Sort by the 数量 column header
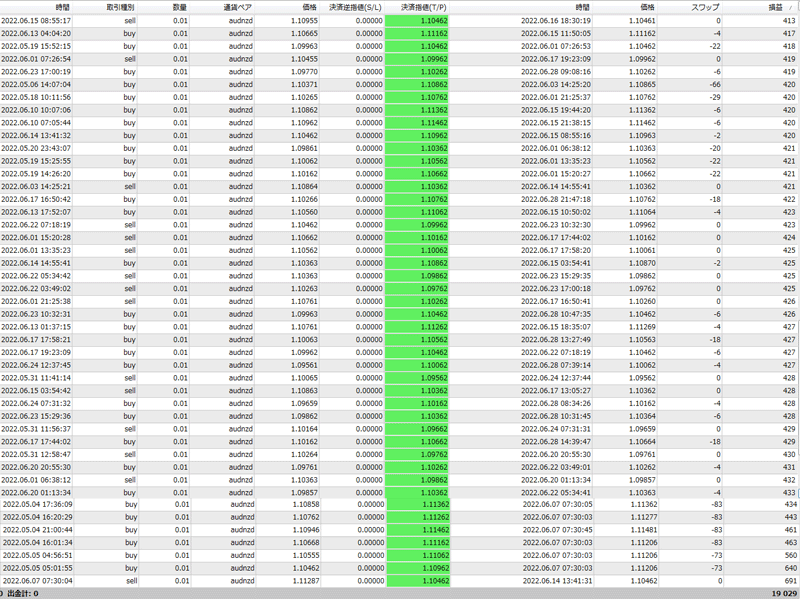Viewport: 800px width, 599px height. click(180, 8)
